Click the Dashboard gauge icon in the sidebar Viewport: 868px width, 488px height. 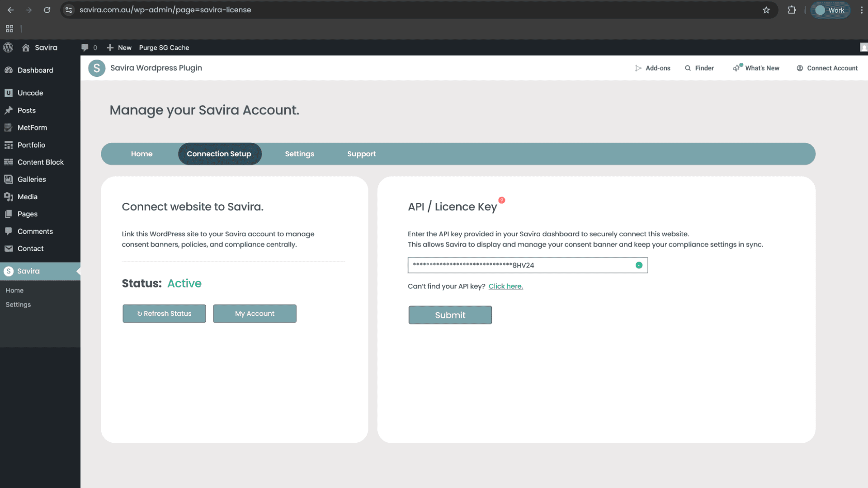click(x=9, y=70)
